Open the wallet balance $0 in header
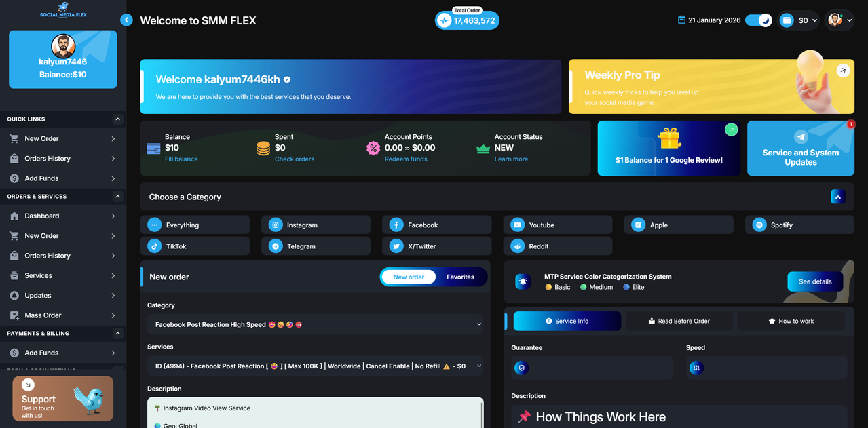Image resolution: width=868 pixels, height=428 pixels. pyautogui.click(x=797, y=20)
